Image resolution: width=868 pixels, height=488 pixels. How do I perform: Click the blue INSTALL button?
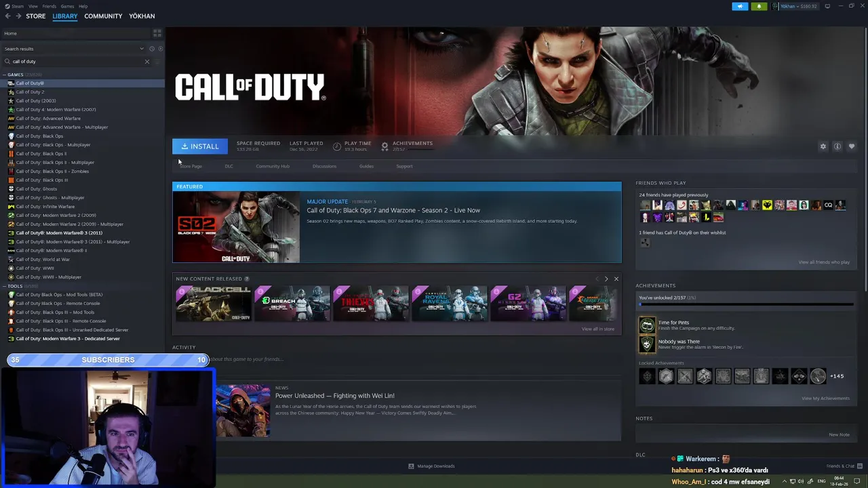[200, 146]
